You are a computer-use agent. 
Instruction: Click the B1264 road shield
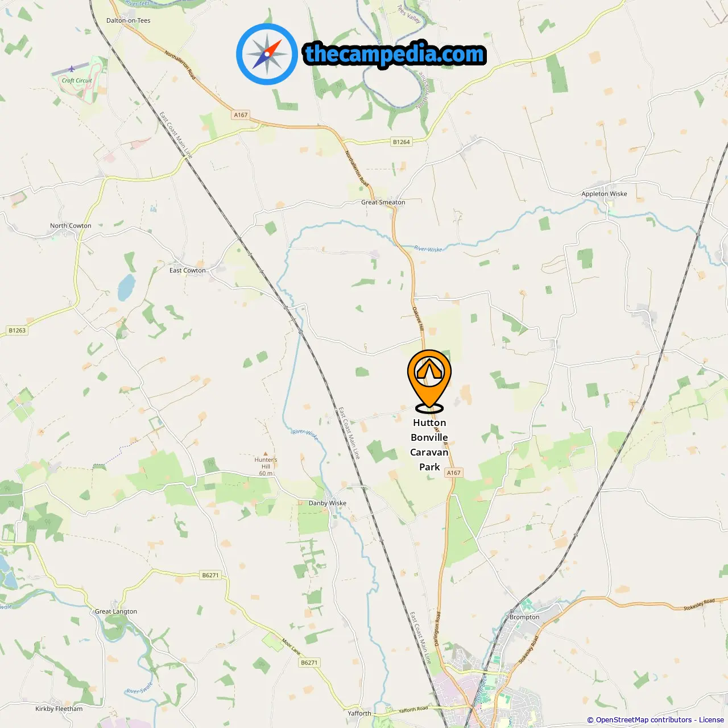(x=401, y=142)
